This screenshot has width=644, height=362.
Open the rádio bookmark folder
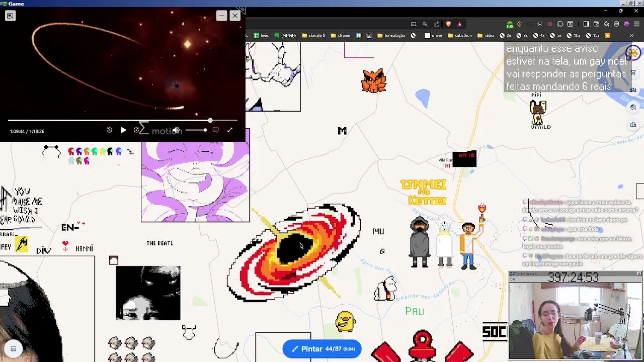[x=486, y=35]
